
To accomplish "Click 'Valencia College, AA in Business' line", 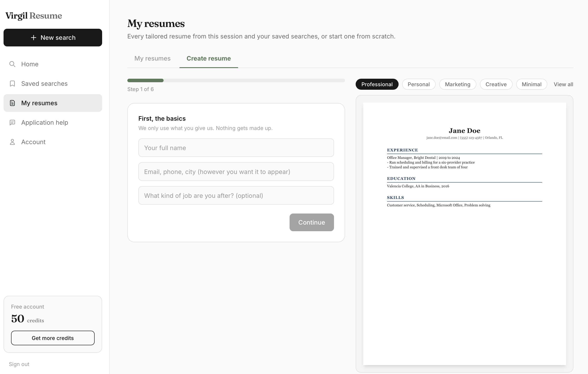I will coord(418,186).
